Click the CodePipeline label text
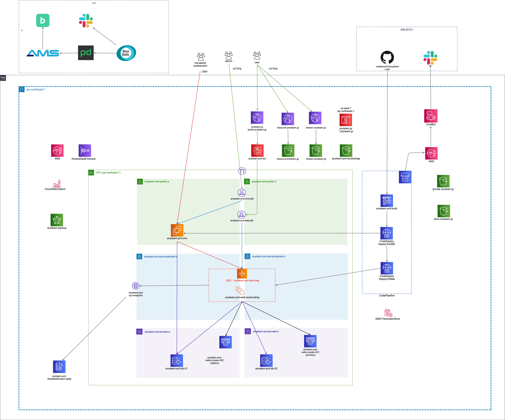This screenshot has width=505, height=420. point(387,296)
